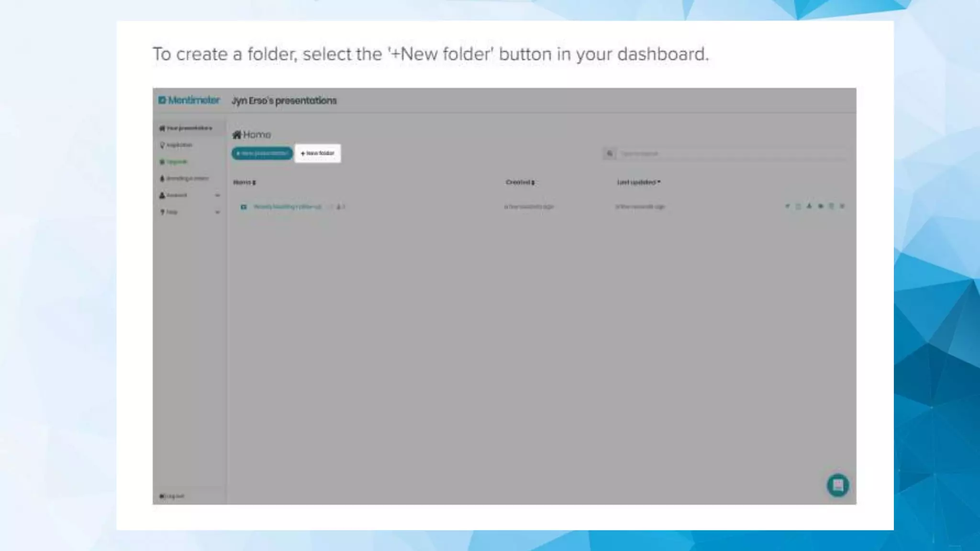Expand the Help menu chevron
This screenshot has width=980, height=551.
coord(217,212)
